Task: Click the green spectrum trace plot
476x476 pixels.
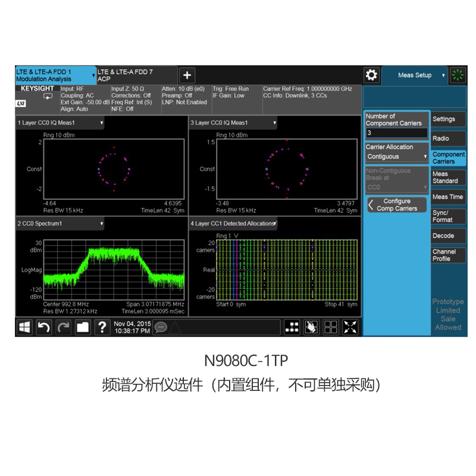Action: [114, 270]
